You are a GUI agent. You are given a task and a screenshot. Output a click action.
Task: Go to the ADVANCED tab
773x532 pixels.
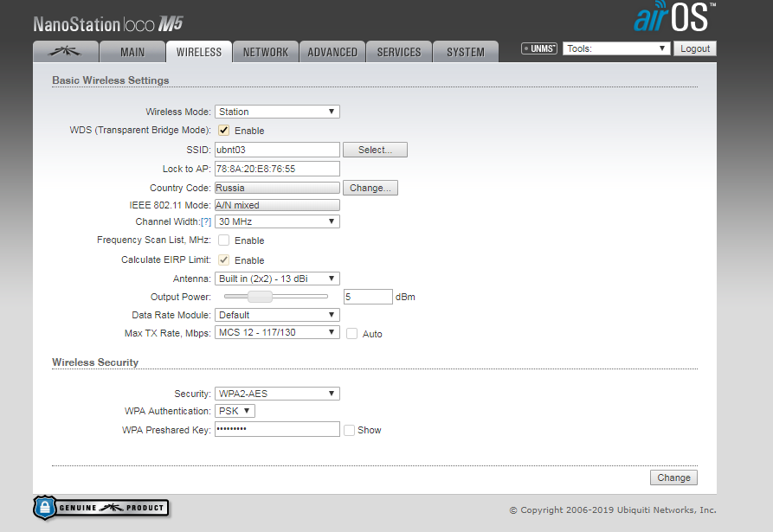click(x=332, y=52)
